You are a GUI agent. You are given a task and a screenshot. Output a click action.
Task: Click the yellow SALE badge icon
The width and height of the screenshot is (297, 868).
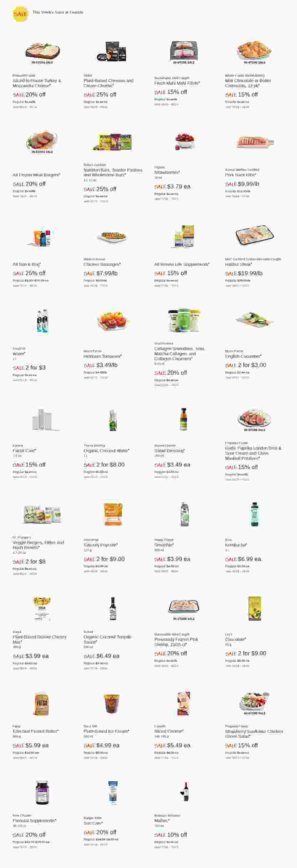[20, 14]
